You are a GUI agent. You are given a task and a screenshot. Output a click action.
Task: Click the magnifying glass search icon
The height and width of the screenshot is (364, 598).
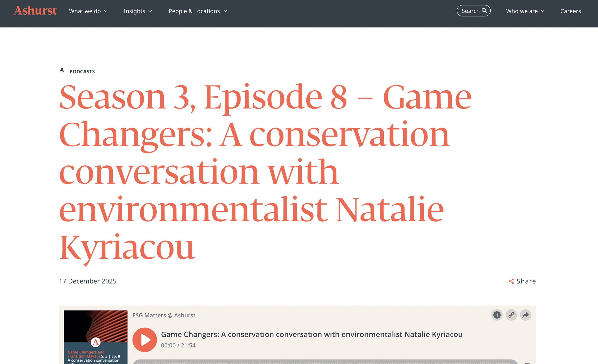[x=484, y=11]
